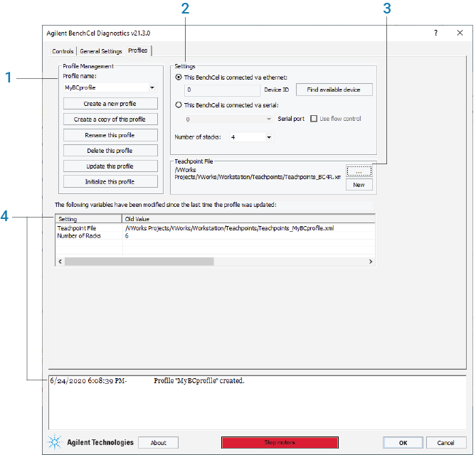Select connected via ethernet radio button

(179, 77)
